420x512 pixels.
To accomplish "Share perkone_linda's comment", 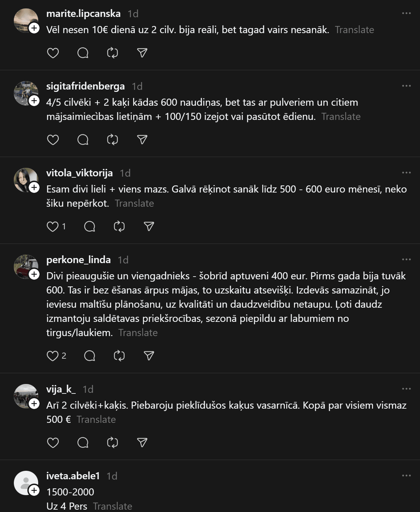I will (149, 356).
